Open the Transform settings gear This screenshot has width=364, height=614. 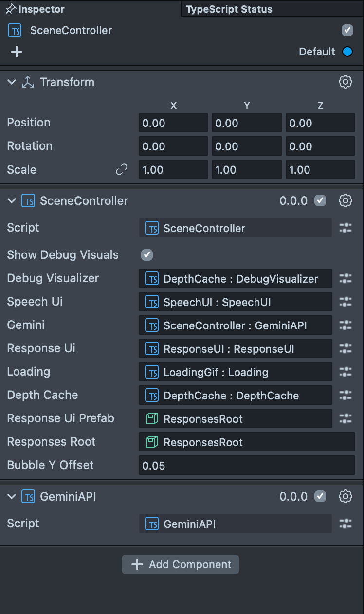(x=345, y=82)
